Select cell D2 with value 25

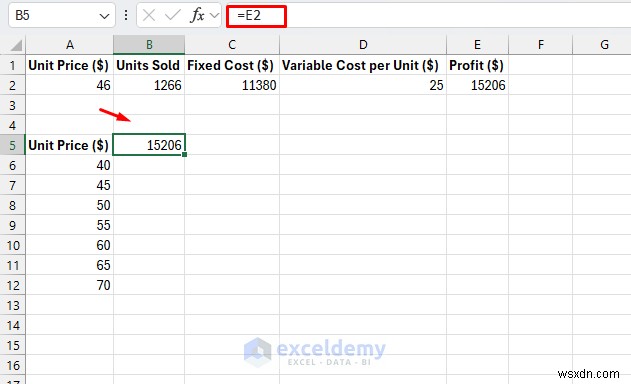(363, 85)
